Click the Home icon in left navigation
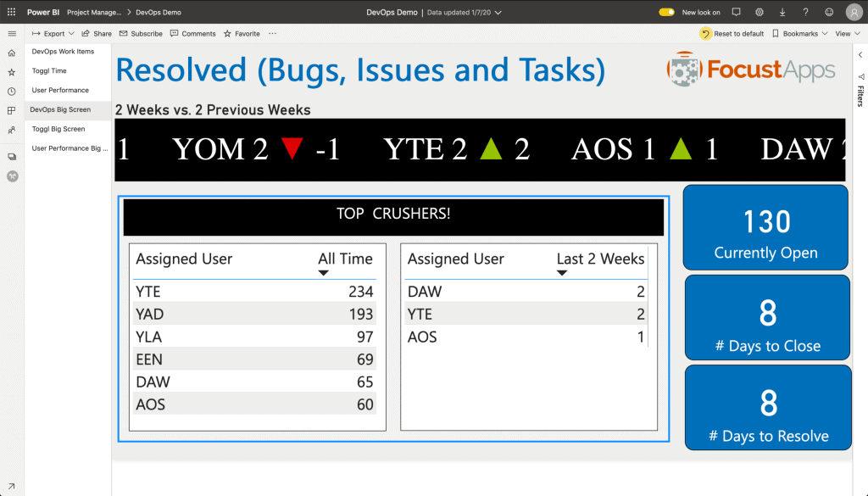Screen dimensions: 868x496 11,53
